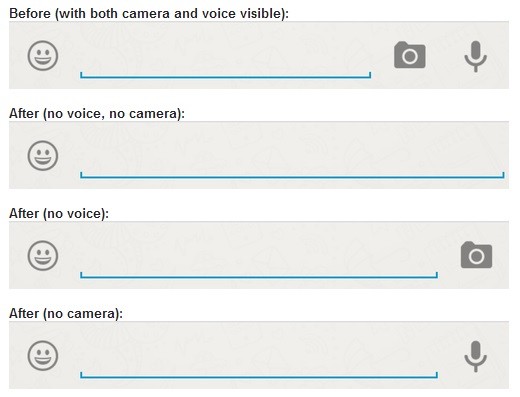
Task: Click the 'After (no voice):' heading
Action: pyautogui.click(x=59, y=214)
